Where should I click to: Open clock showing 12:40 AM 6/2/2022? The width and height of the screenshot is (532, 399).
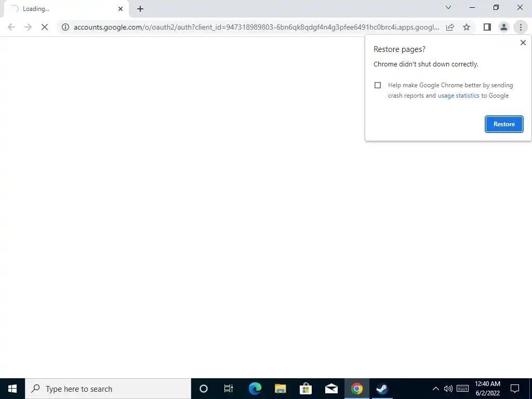coord(487,389)
